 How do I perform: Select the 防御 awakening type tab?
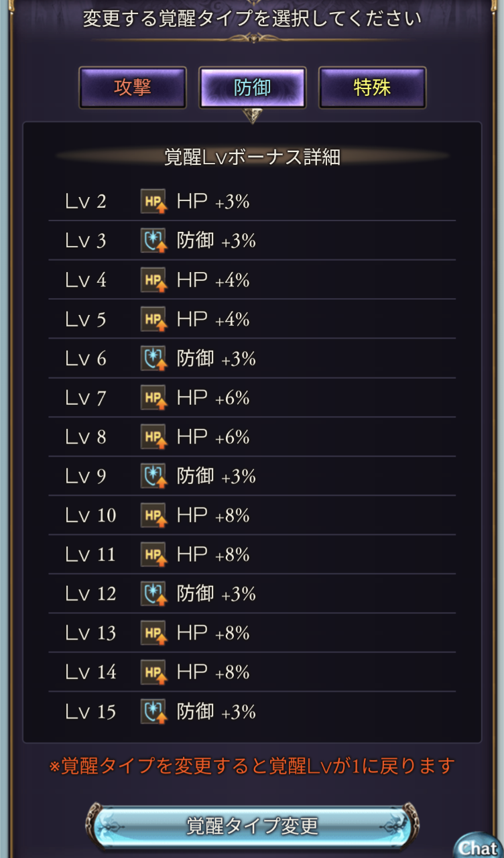(x=253, y=88)
